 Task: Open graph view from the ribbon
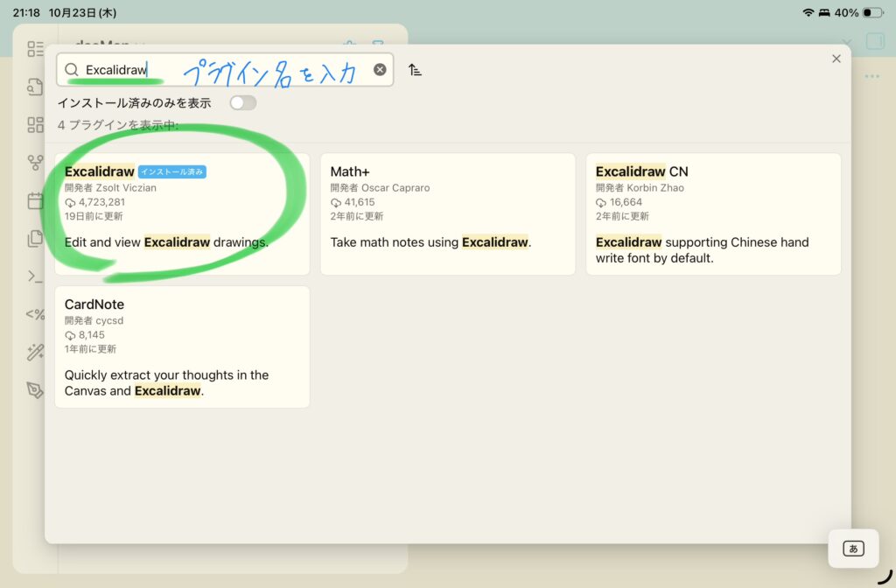(x=35, y=163)
